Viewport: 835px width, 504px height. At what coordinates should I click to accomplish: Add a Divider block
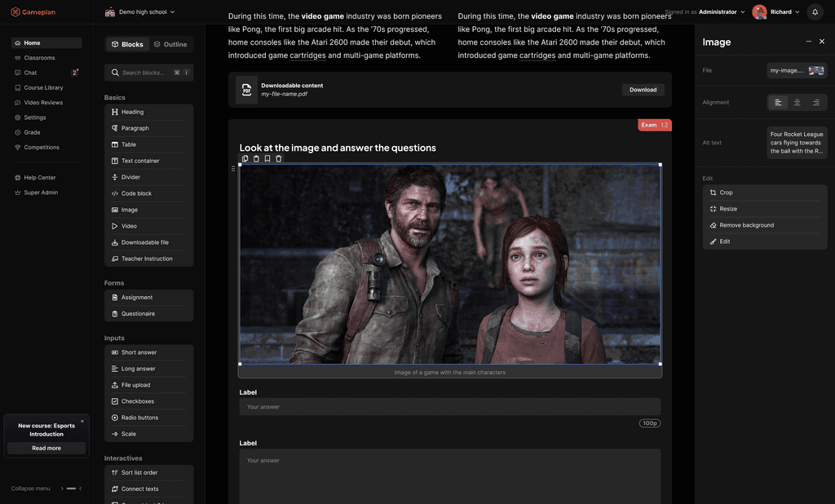pos(149,177)
